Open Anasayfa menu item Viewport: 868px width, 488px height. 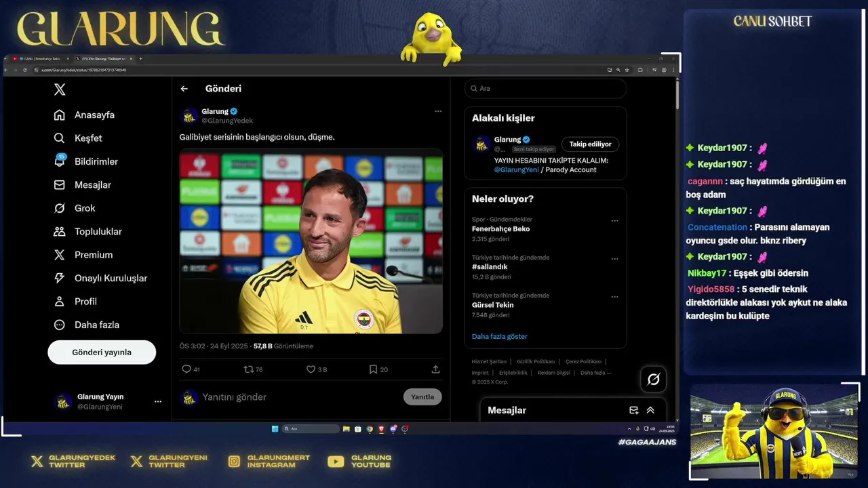(85, 115)
